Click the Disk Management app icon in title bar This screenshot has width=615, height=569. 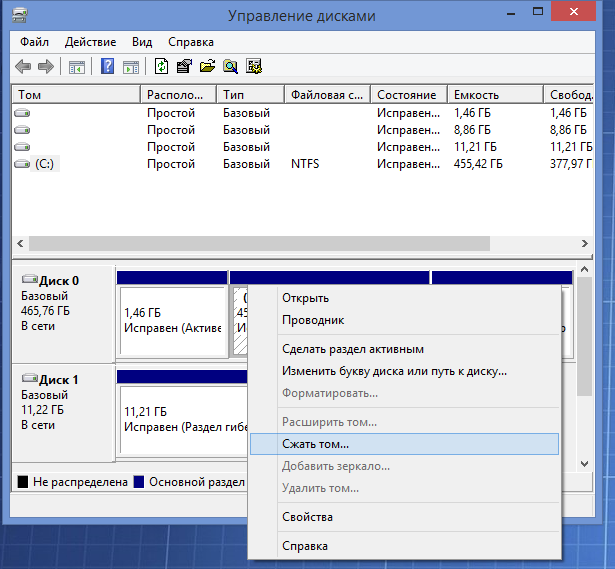point(20,15)
